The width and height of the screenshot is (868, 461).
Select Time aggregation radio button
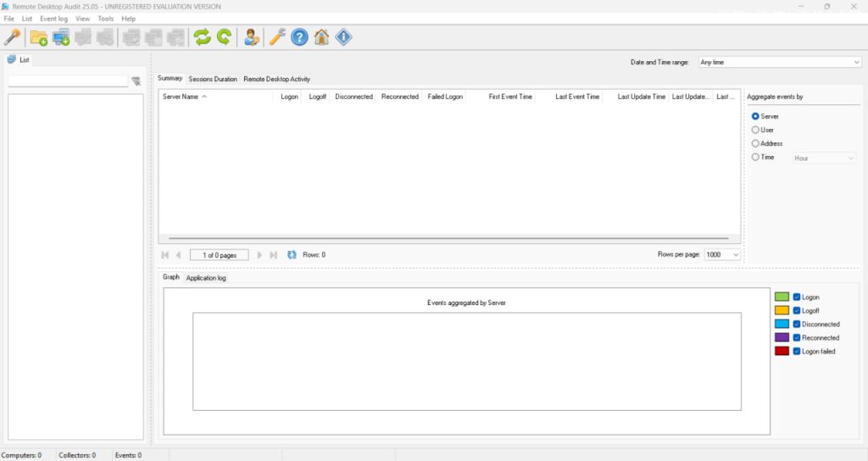pos(755,157)
